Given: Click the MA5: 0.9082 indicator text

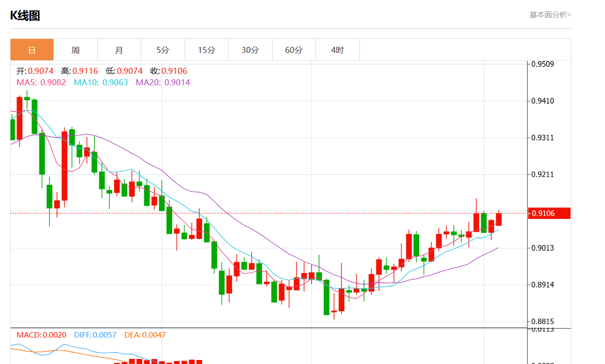Looking at the screenshot, I should pyautogui.click(x=41, y=82).
